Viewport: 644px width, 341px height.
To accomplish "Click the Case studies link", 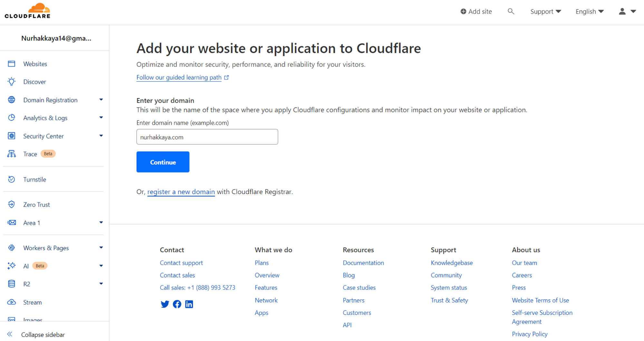I will tap(359, 287).
